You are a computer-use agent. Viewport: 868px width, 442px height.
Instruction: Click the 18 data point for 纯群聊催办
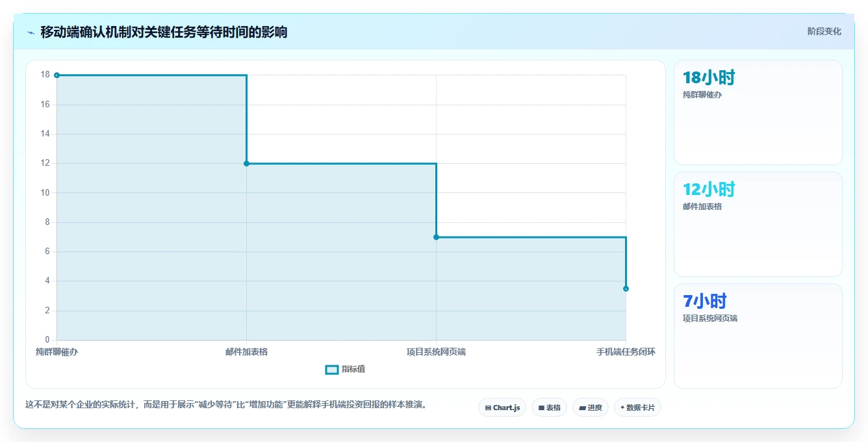click(57, 75)
